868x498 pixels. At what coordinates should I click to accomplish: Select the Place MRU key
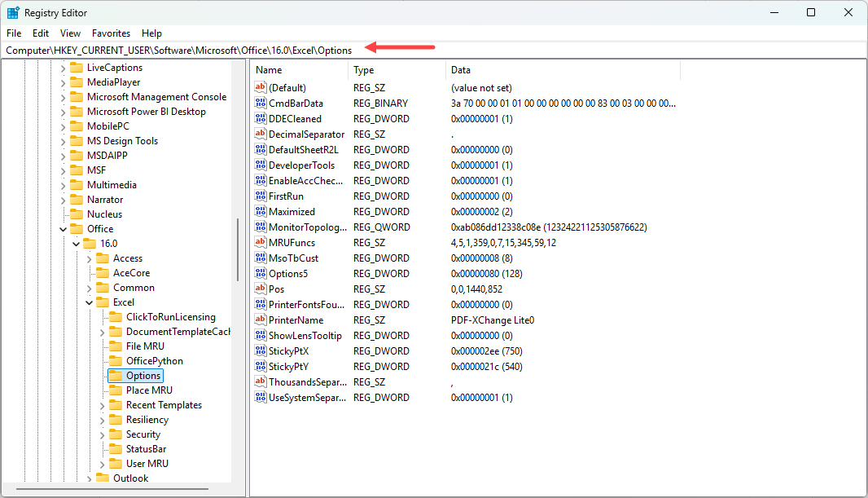pos(149,390)
